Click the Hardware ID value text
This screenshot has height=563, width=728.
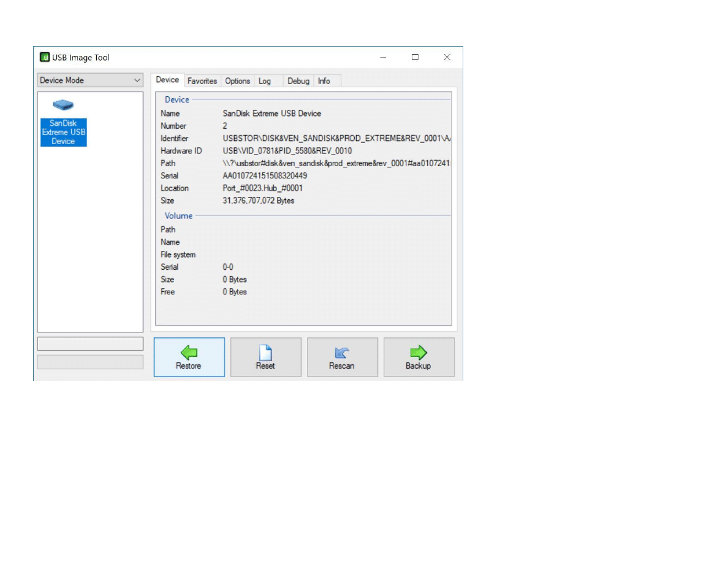tap(287, 151)
